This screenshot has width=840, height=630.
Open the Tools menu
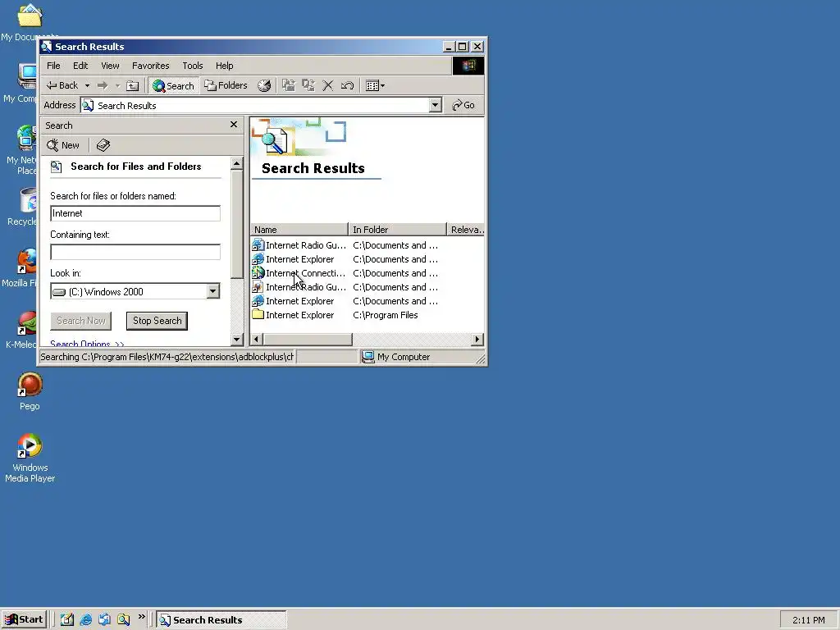(192, 66)
